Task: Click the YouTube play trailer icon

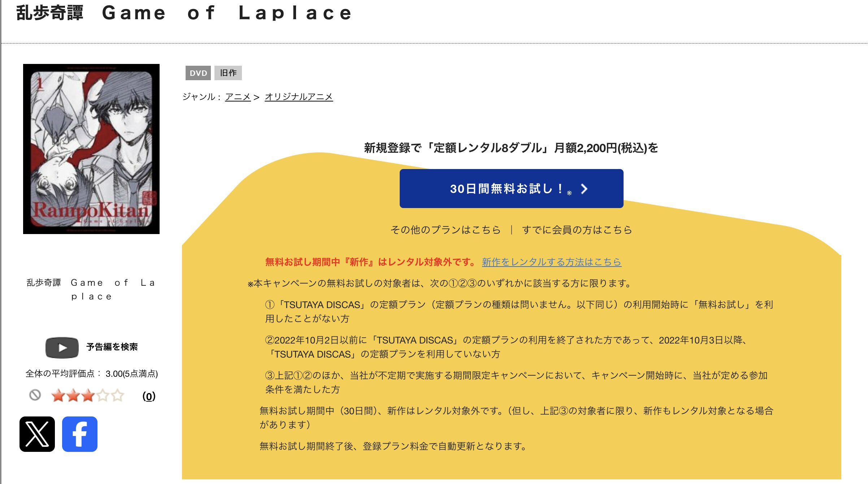Action: [62, 347]
